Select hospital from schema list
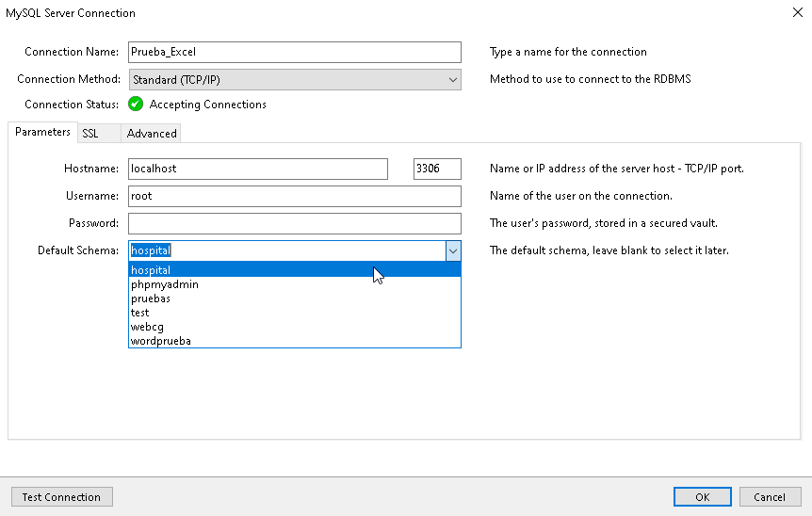The width and height of the screenshot is (812, 516). pyautogui.click(x=151, y=270)
